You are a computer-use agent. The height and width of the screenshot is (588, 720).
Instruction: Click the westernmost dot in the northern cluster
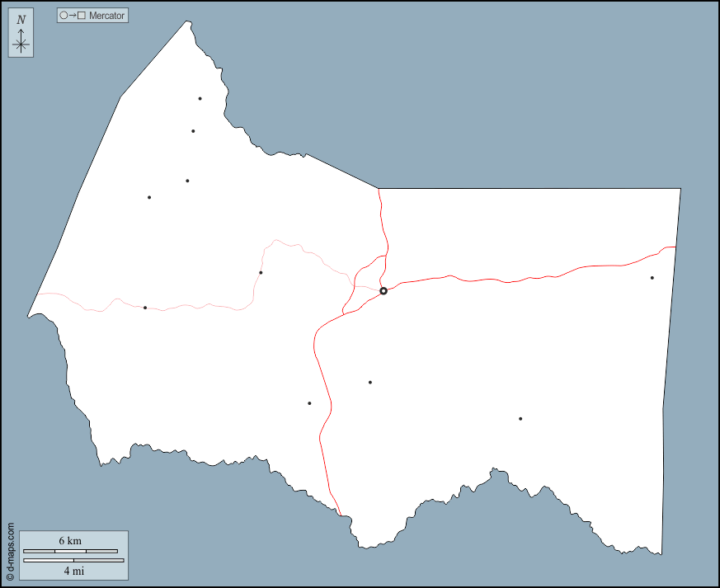[x=149, y=197]
